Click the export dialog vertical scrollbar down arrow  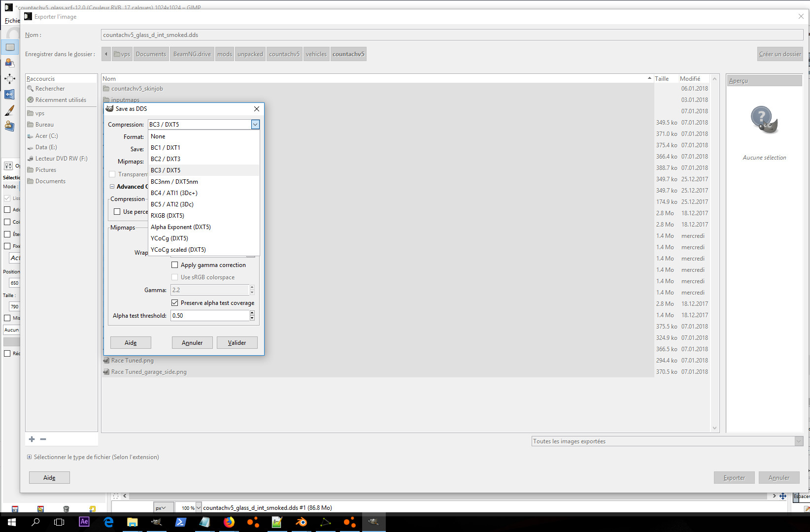pos(715,429)
